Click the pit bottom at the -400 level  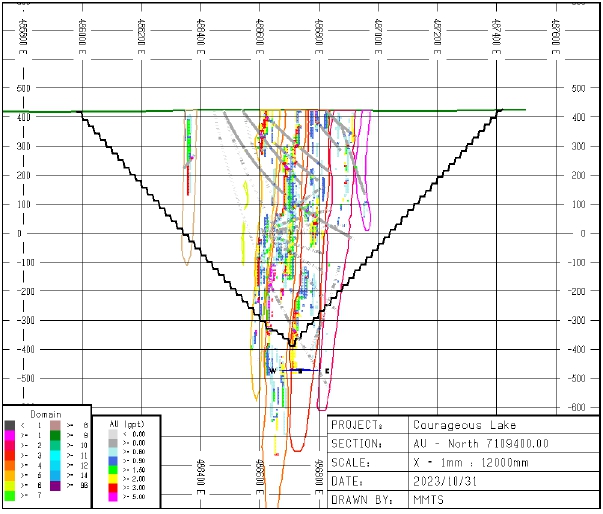click(x=291, y=343)
